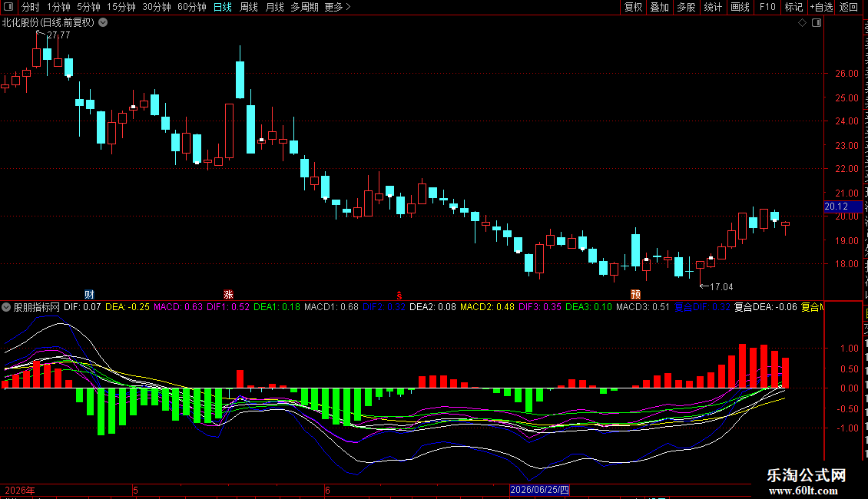Click the 2026年 label on time axis

(20, 490)
